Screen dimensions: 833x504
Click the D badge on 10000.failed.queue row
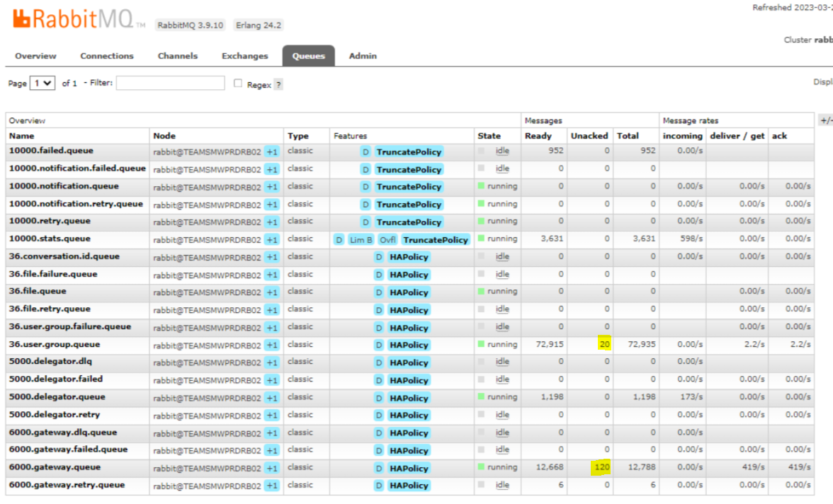[365, 152]
